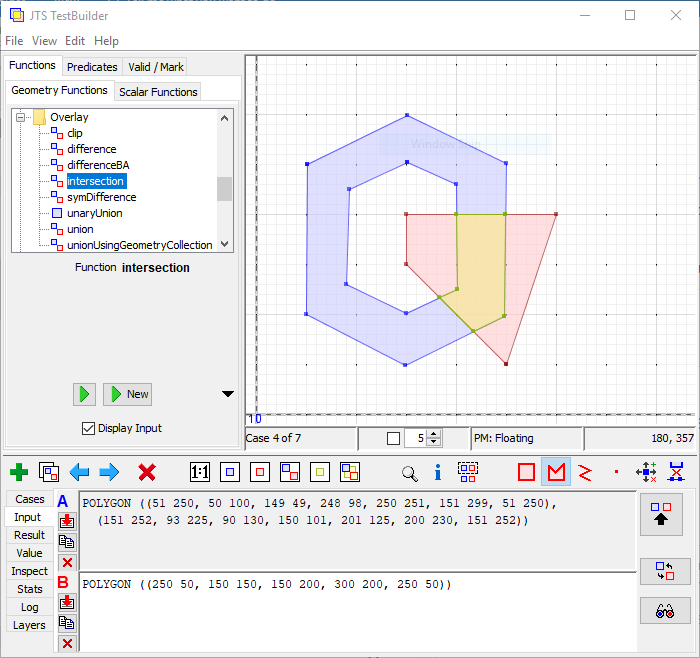Select the move/add vertex tool
Screen dimensions: 700x658
pos(646,472)
